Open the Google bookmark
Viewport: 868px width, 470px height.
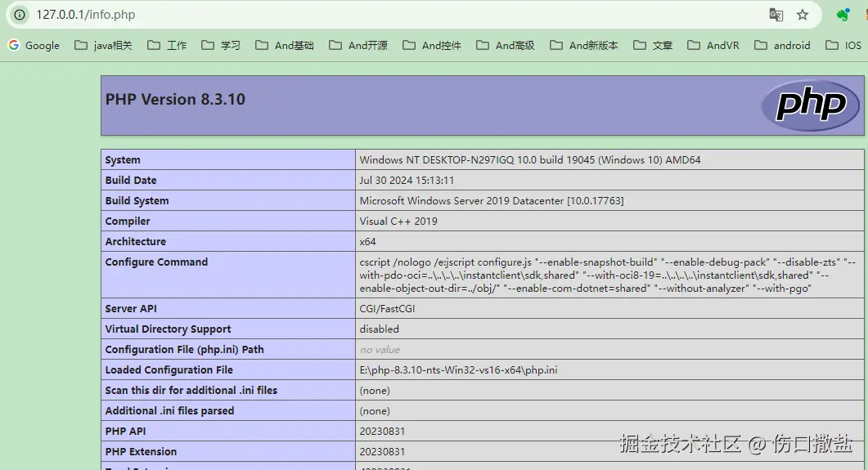[34, 45]
